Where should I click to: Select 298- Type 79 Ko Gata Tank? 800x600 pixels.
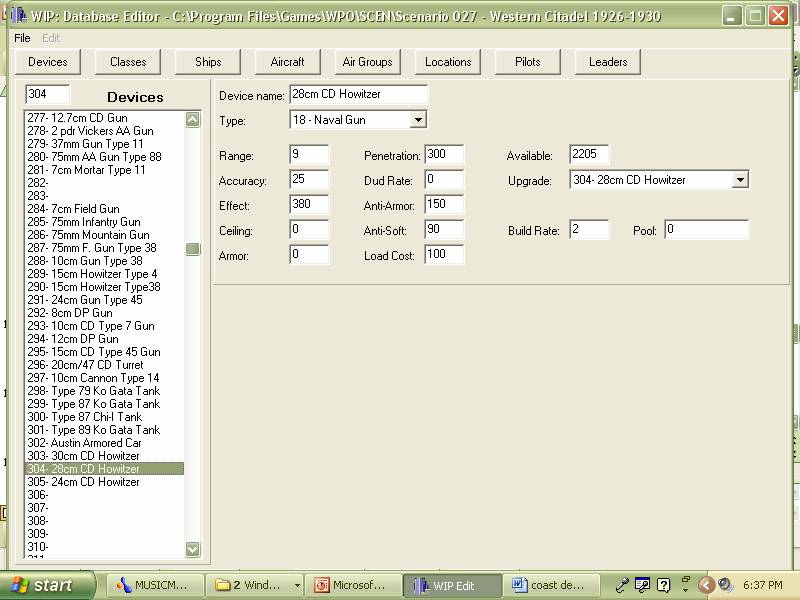tap(104, 391)
